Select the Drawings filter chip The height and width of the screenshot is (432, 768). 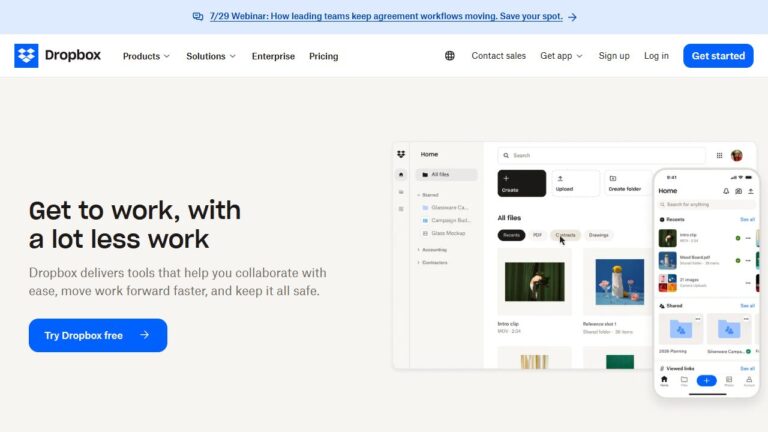click(599, 235)
